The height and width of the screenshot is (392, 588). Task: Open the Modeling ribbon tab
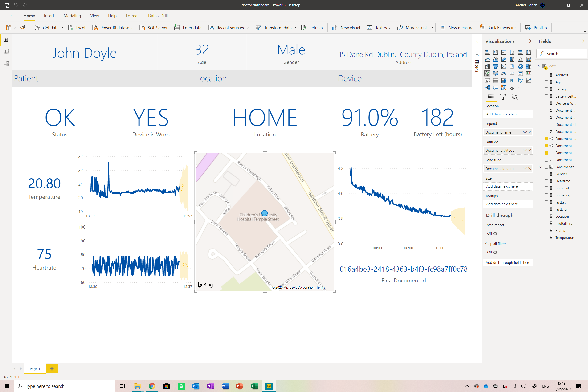[x=72, y=16]
